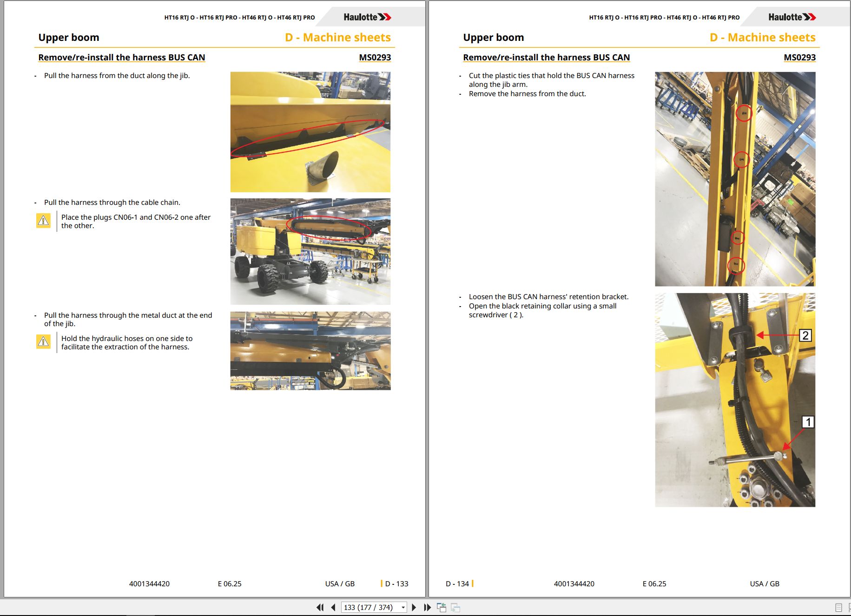Click 'D - 133' page number footer
This screenshot has width=851, height=616.
pos(396,583)
